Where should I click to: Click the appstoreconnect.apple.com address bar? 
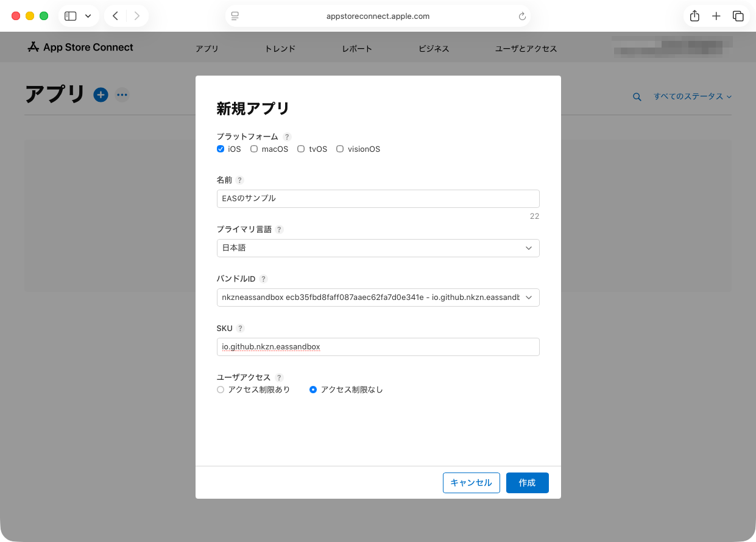[x=378, y=16]
